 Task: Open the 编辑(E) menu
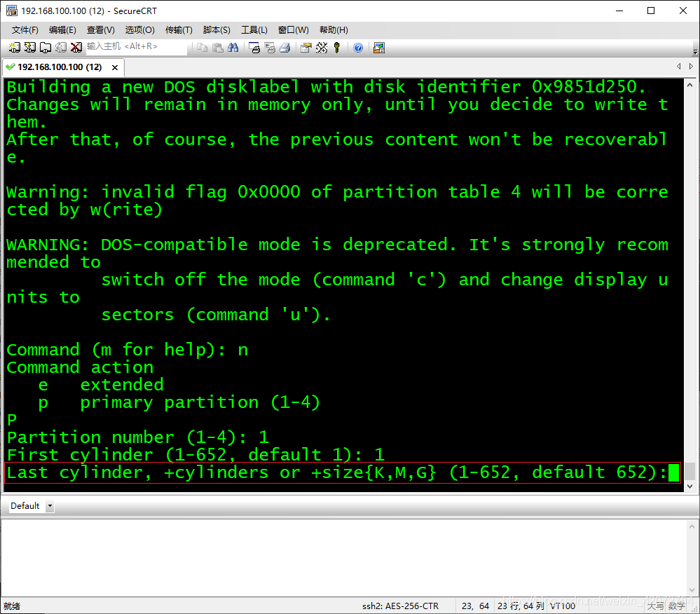(62, 30)
